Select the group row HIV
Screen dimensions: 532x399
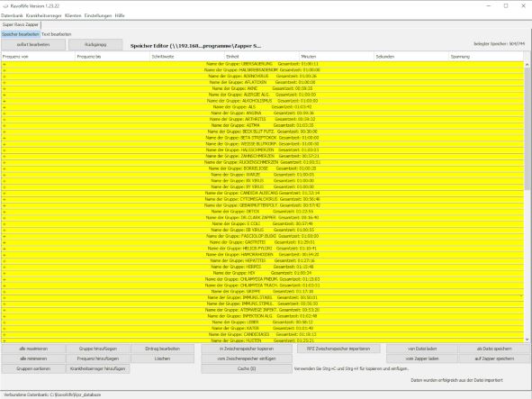click(x=263, y=273)
